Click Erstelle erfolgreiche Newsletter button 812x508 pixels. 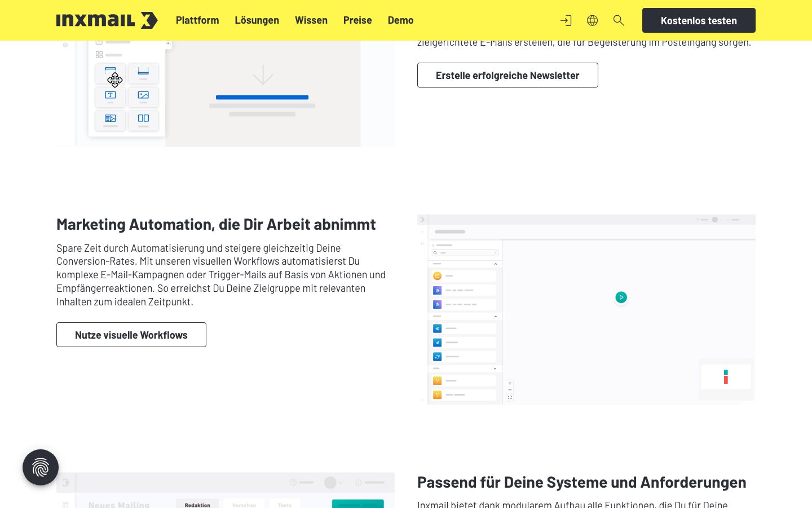click(x=507, y=75)
